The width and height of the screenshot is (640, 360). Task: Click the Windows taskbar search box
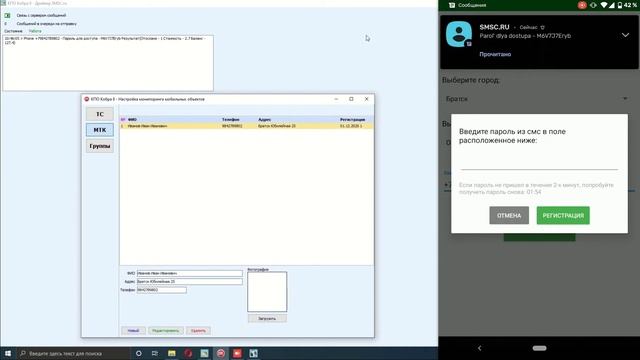73,353
